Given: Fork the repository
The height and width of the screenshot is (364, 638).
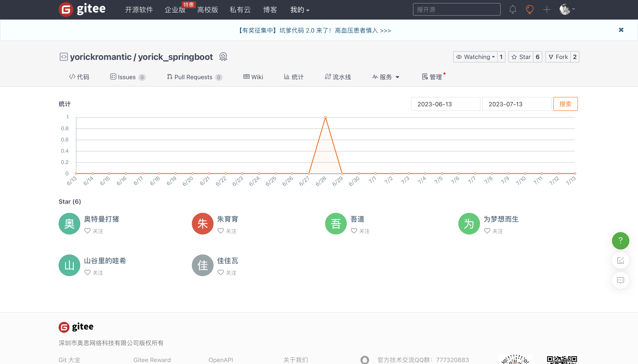Looking at the screenshot, I should pos(558,57).
